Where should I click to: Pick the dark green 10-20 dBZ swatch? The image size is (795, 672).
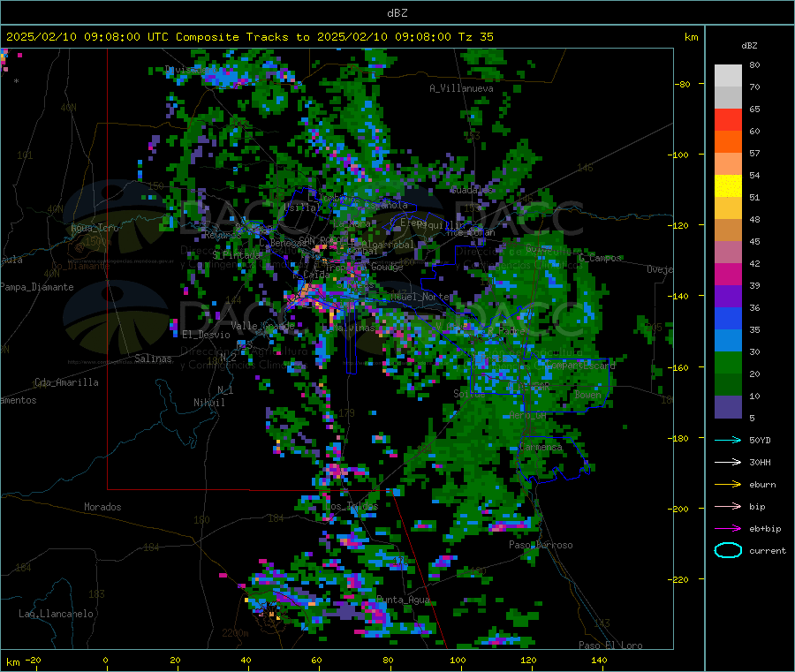728,385
